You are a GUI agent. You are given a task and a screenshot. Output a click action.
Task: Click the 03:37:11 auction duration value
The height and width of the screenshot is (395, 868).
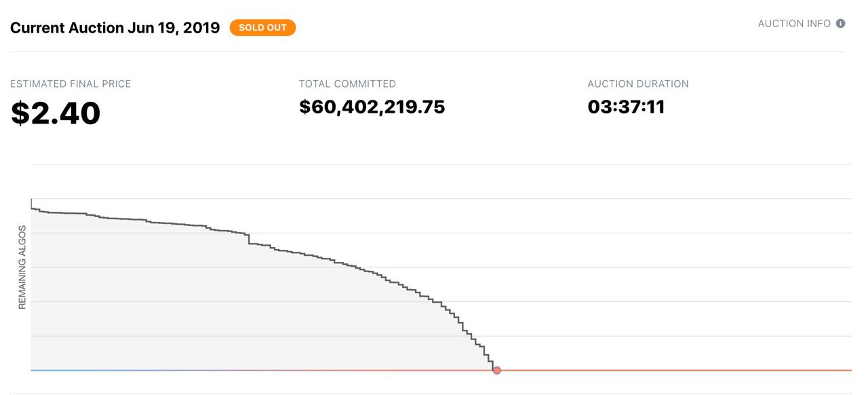[x=626, y=107]
